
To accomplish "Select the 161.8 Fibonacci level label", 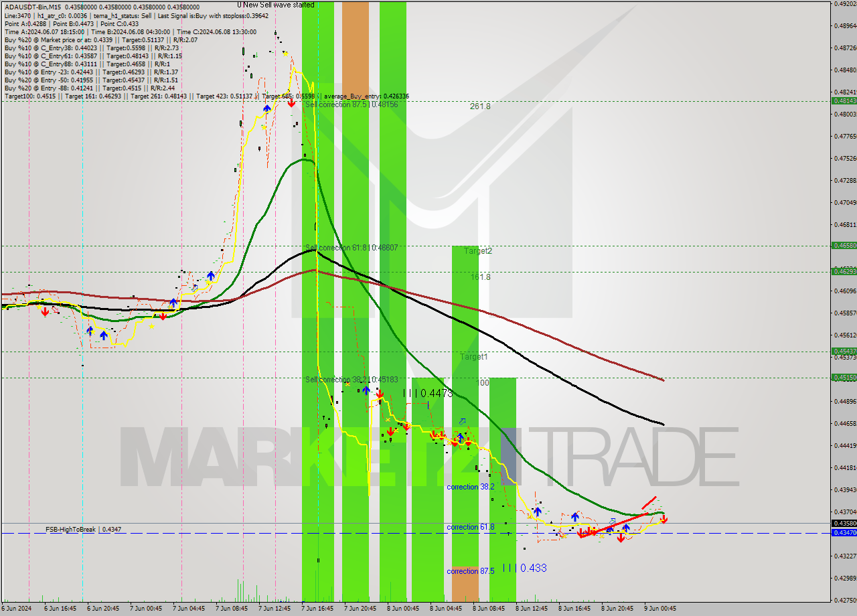I will pyautogui.click(x=480, y=277).
